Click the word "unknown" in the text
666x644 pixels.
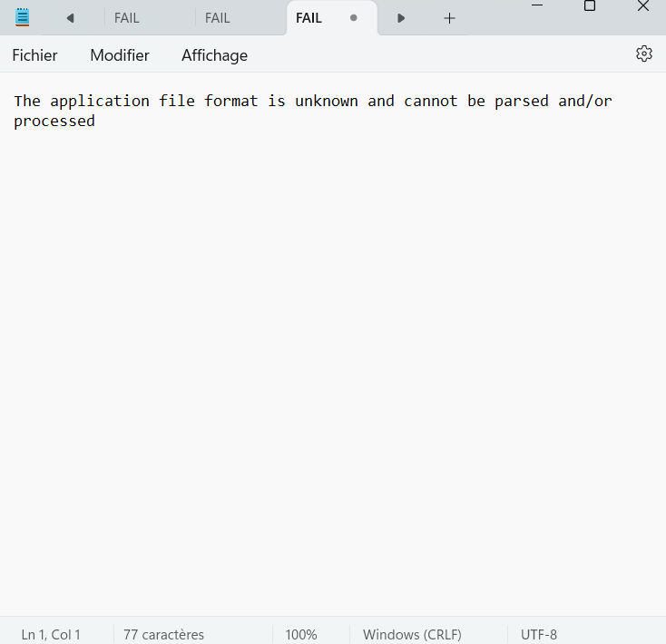pyautogui.click(x=327, y=101)
